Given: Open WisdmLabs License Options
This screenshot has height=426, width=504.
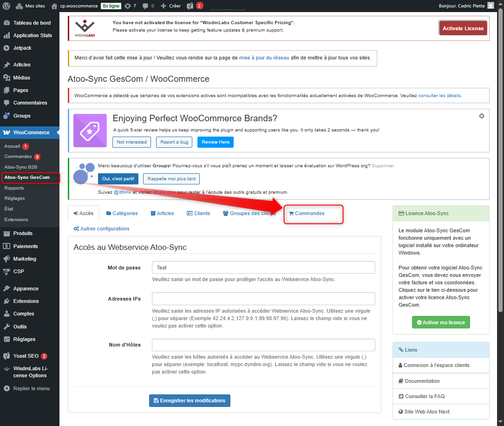Looking at the screenshot, I should tap(30, 372).
